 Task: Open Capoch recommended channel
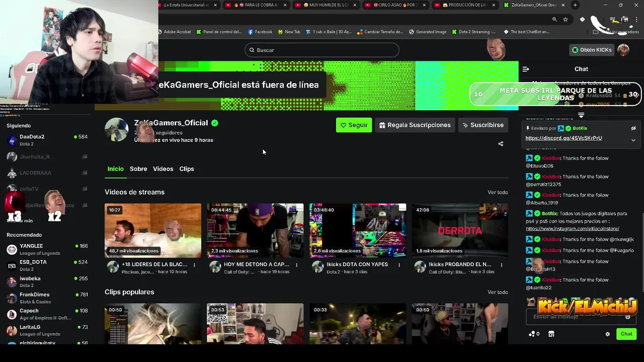tap(47, 314)
